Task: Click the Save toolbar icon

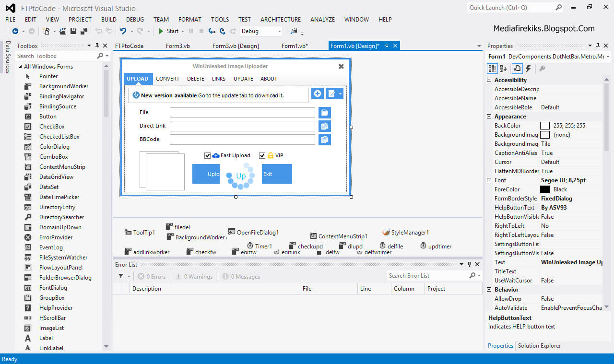Action: click(73, 31)
